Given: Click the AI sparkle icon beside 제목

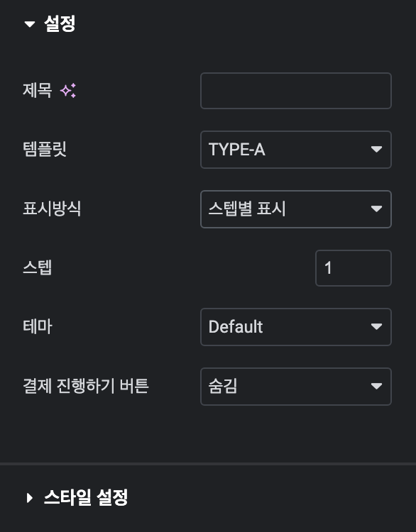Looking at the screenshot, I should [68, 91].
